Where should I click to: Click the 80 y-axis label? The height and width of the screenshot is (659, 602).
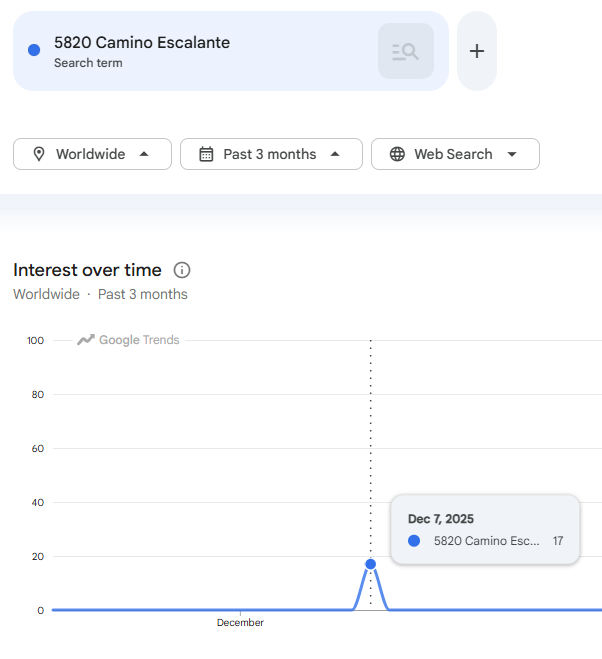pyautogui.click(x=38, y=395)
